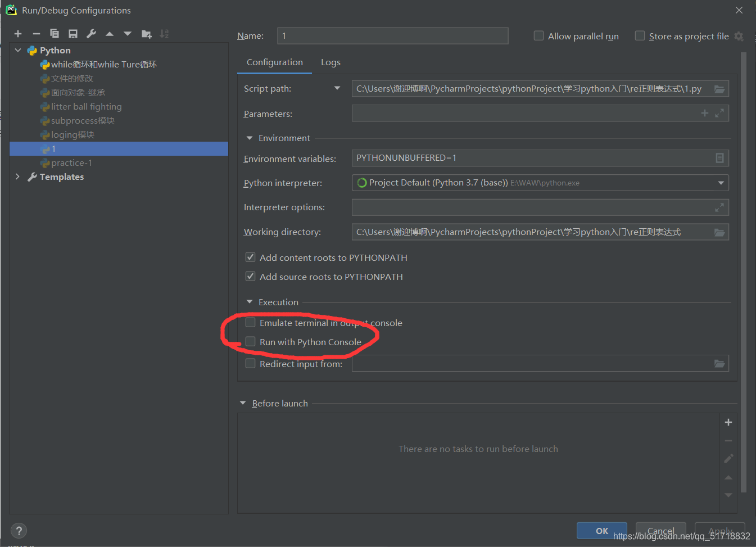
Task: Move before launch task down
Action: pos(728,495)
